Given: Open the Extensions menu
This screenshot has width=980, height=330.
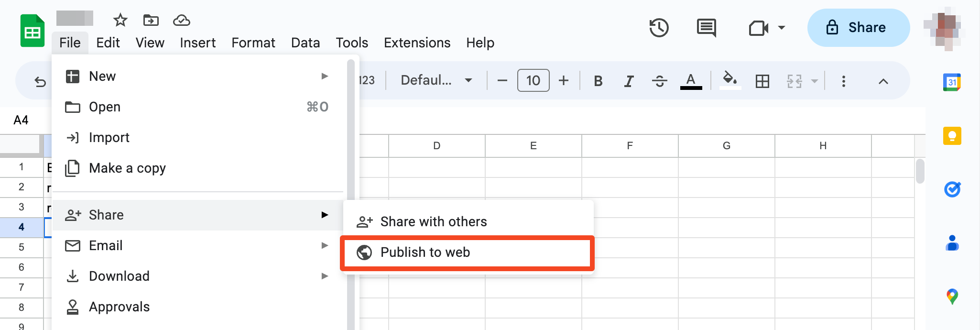Looking at the screenshot, I should [417, 43].
